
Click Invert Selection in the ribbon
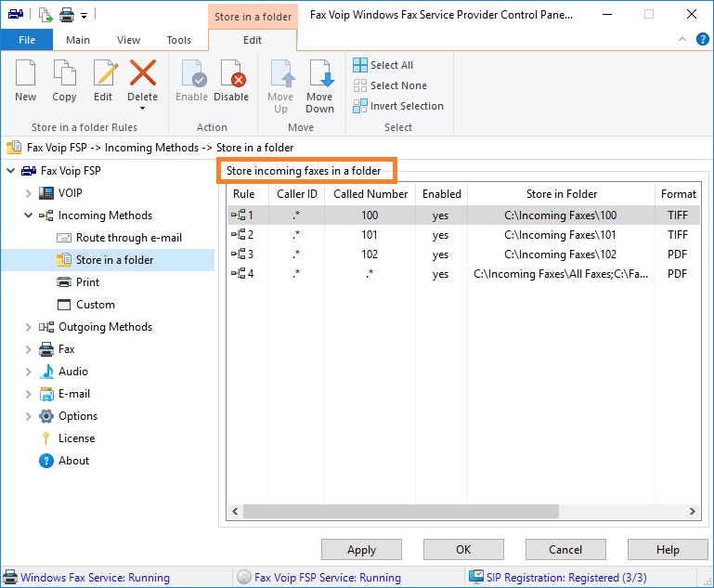pos(398,106)
